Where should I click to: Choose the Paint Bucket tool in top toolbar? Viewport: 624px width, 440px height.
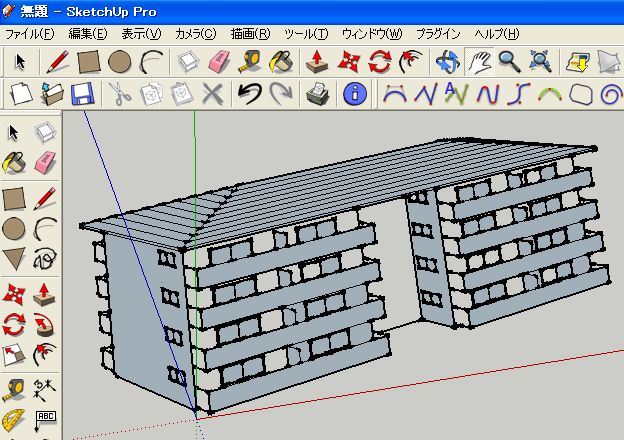point(281,62)
